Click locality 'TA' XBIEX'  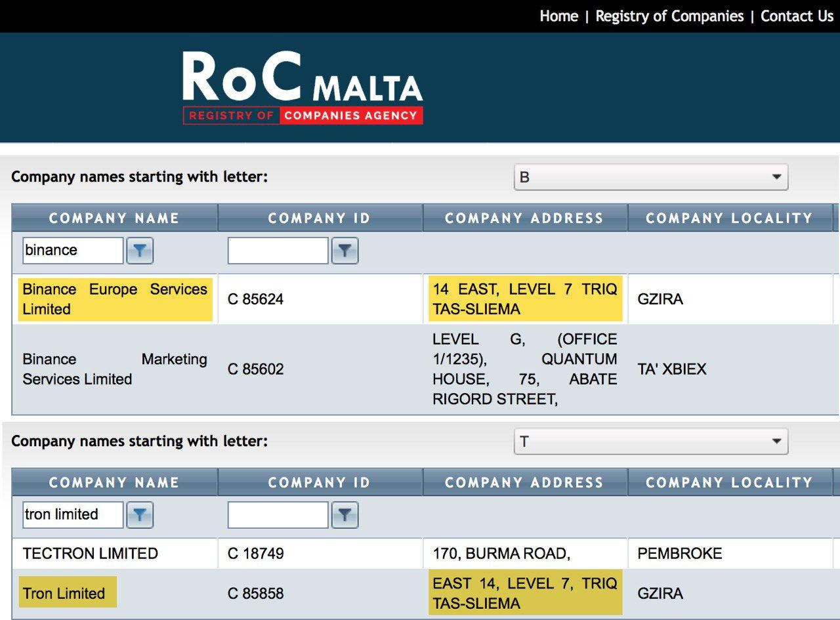[x=672, y=369]
